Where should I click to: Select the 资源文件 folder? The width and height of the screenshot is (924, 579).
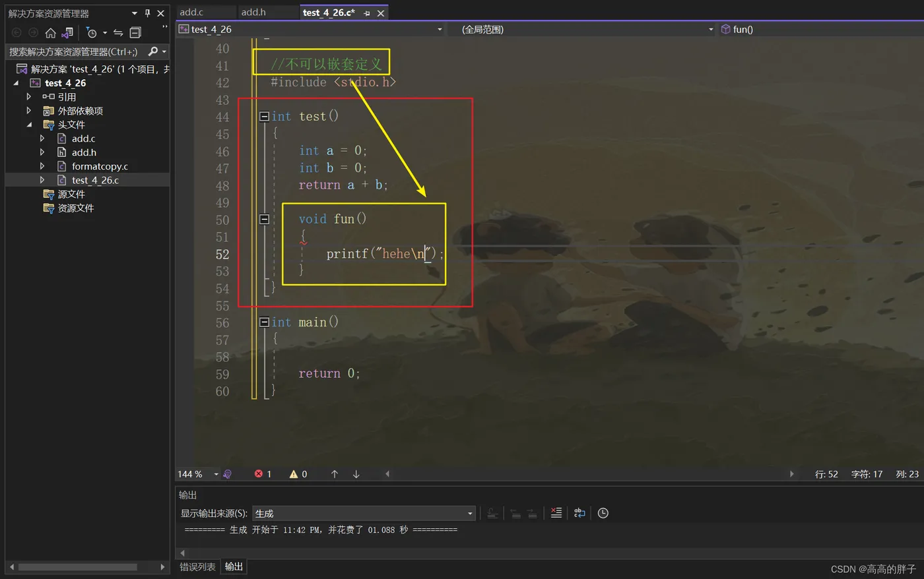(x=75, y=208)
